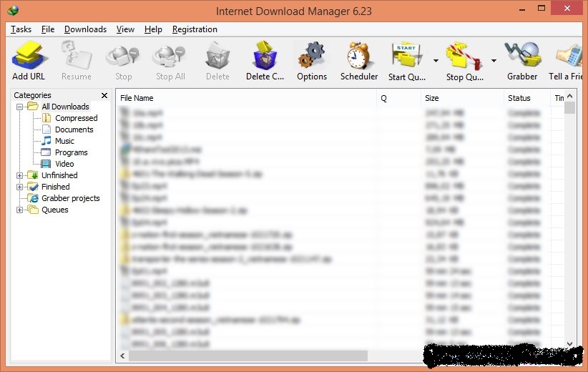588x372 pixels.
Task: Click the Finished checkmark folder icon
Action: pyautogui.click(x=33, y=187)
